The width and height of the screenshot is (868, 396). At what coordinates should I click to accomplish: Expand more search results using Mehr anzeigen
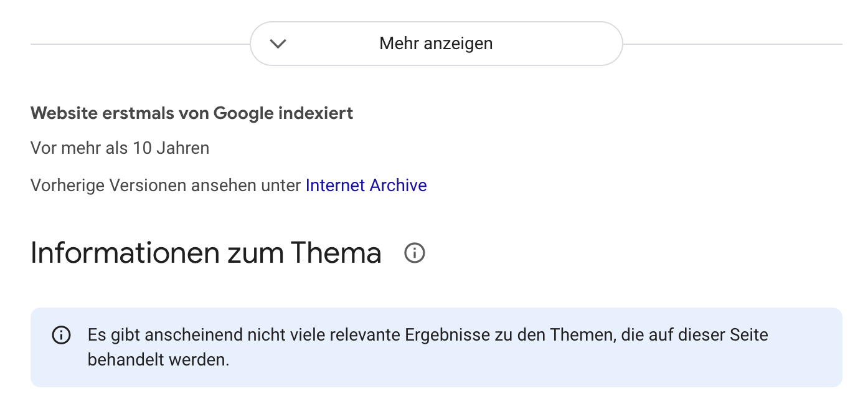tap(436, 44)
